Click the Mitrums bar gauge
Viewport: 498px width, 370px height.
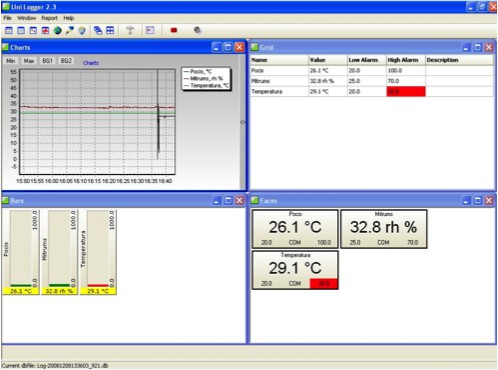coord(59,248)
